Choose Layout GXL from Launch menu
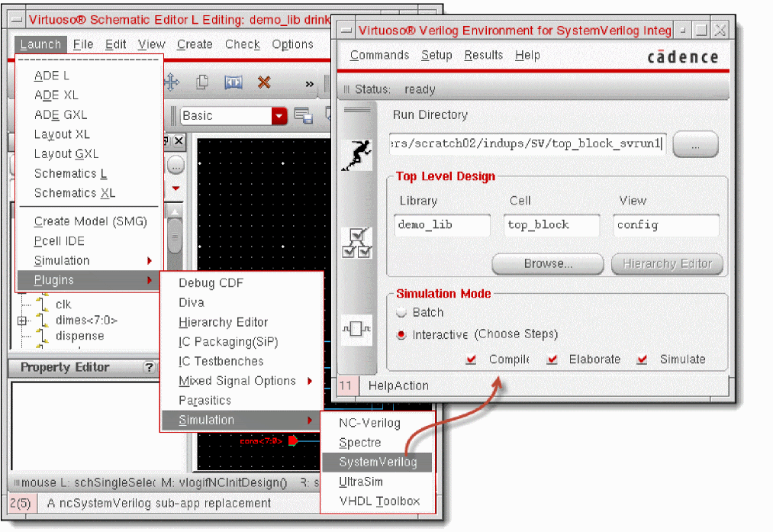Image resolution: width=773 pixels, height=532 pixels. point(89,154)
